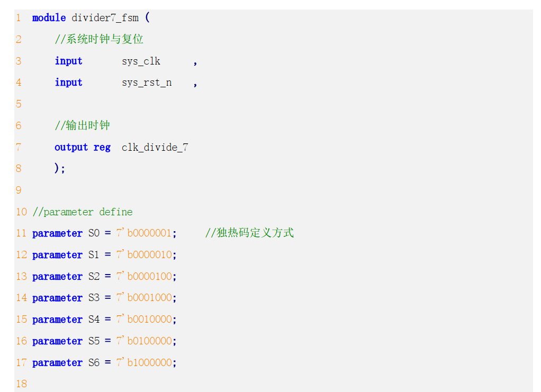Screen dimensions: 541x392
Task: Click the comment //独热码定义方式
Action: [x=249, y=233]
